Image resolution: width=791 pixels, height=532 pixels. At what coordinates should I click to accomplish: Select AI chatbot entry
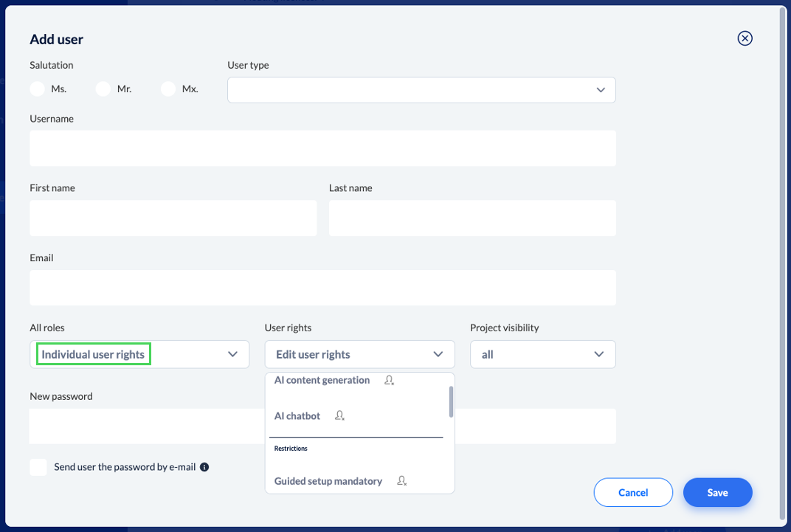click(297, 416)
